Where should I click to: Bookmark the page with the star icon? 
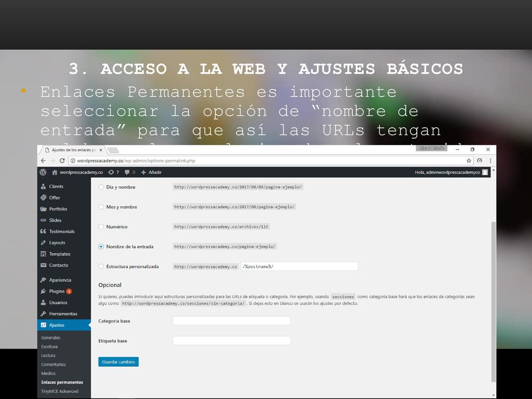[x=469, y=161]
